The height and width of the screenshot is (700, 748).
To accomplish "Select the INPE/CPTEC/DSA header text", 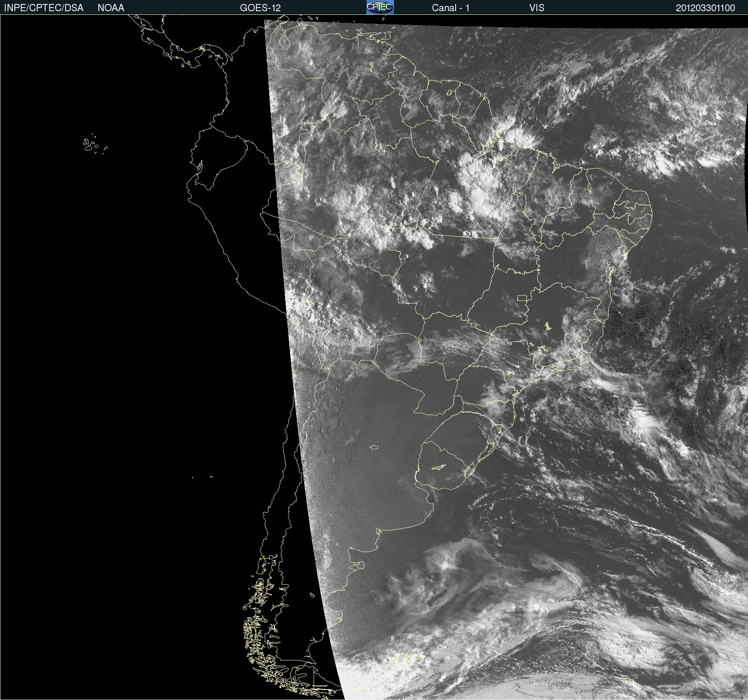I will 44,8.
